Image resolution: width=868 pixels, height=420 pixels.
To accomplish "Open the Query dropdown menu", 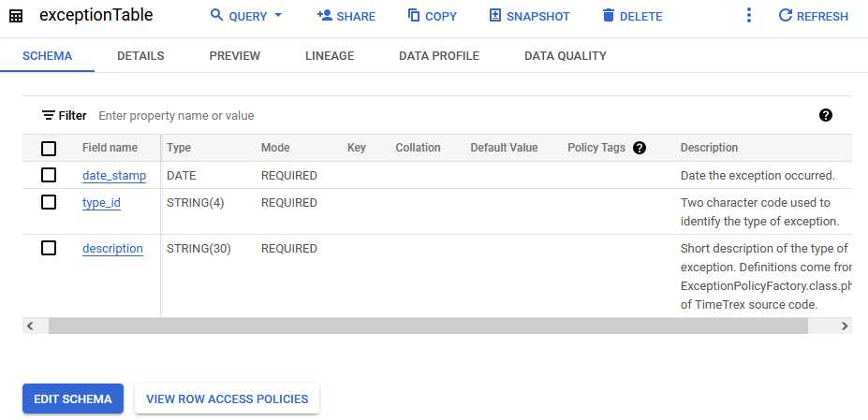I will tap(246, 16).
